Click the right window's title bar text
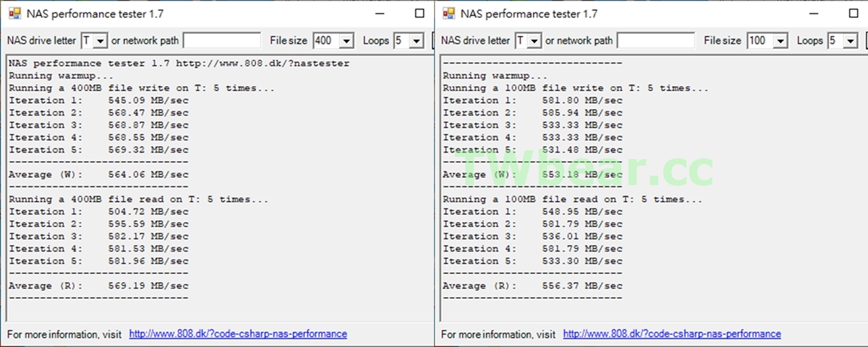 tap(529, 13)
